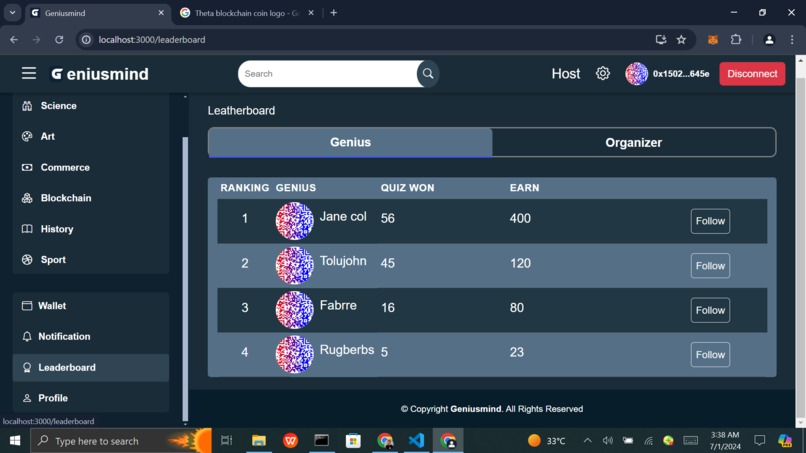806x453 pixels.
Task: Open Visual Studio Code from taskbar
Action: pyautogui.click(x=416, y=441)
